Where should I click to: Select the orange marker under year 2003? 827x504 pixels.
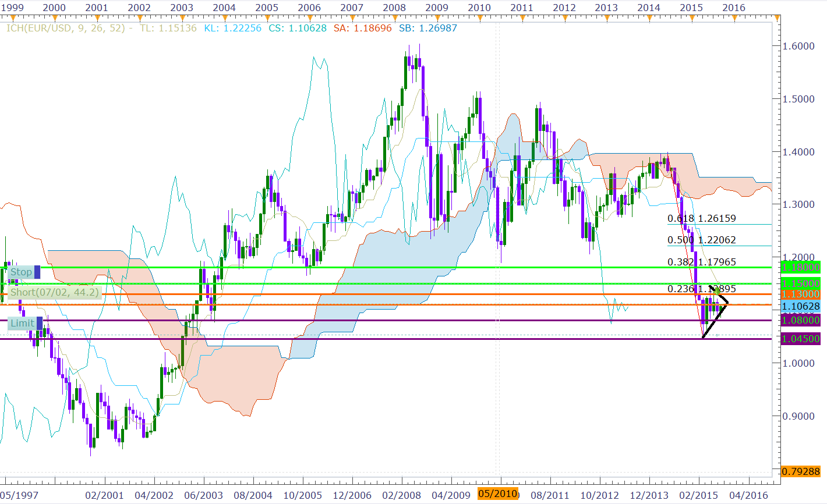[182, 19]
